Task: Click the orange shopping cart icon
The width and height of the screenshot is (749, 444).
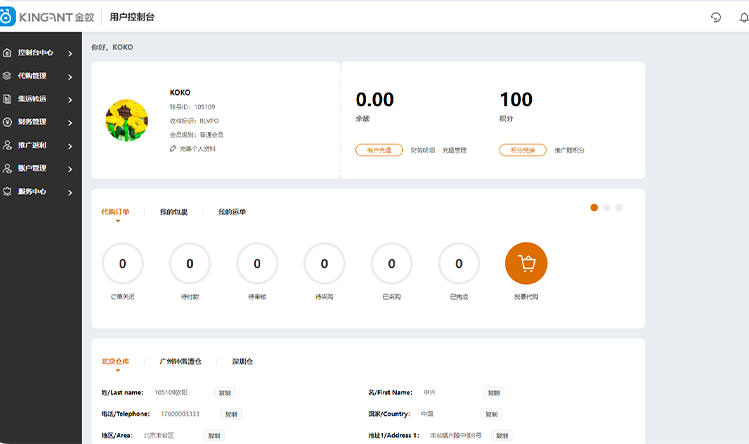Action: click(526, 264)
